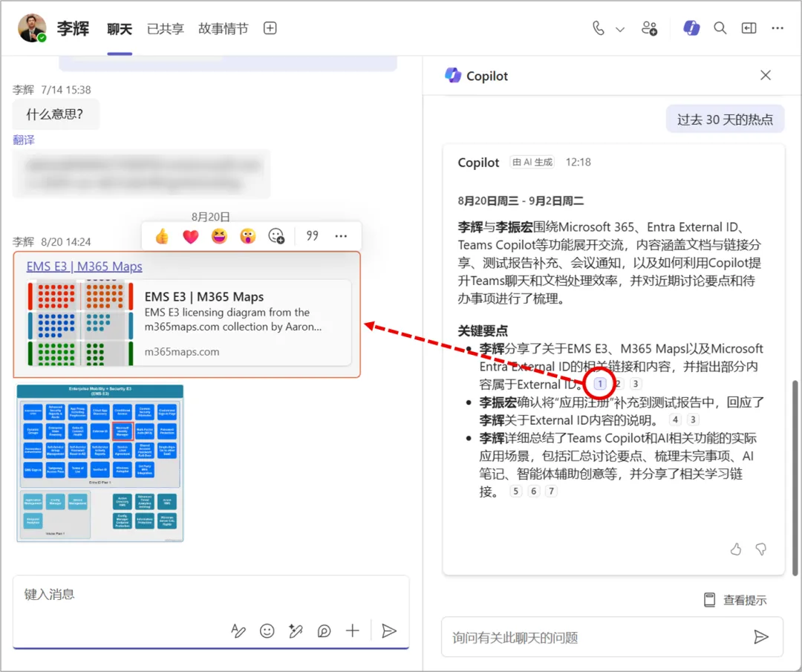
Task: Switch to the 聊天 tab
Action: click(119, 29)
